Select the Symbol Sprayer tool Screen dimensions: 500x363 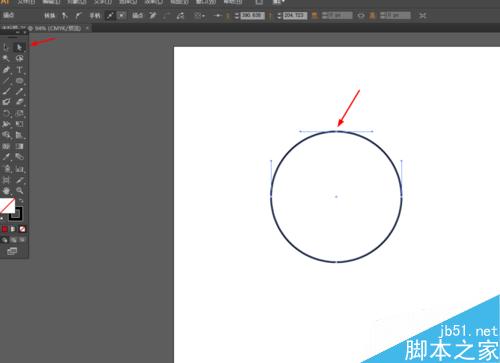(x=6, y=169)
